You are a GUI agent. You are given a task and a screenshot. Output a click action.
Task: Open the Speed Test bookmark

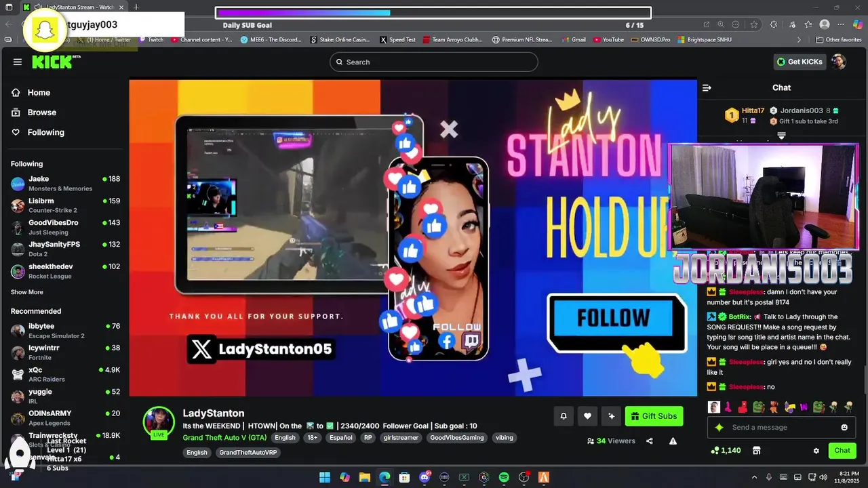coord(397,40)
